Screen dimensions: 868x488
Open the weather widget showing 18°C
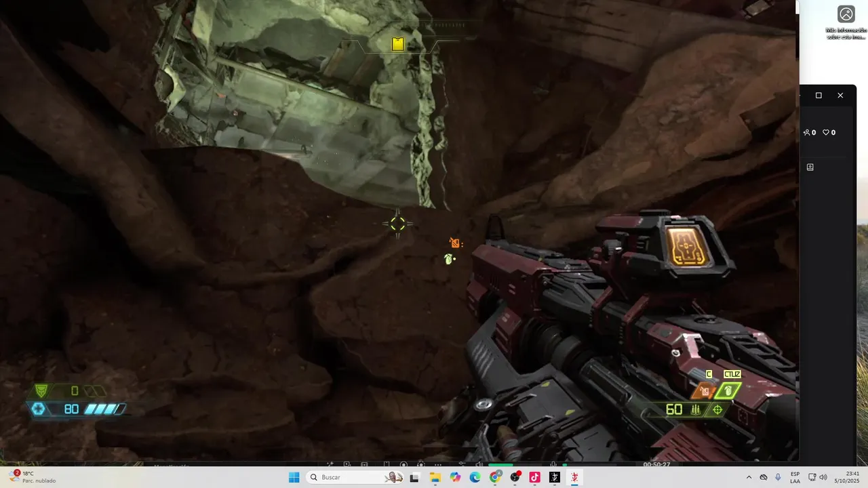33,477
